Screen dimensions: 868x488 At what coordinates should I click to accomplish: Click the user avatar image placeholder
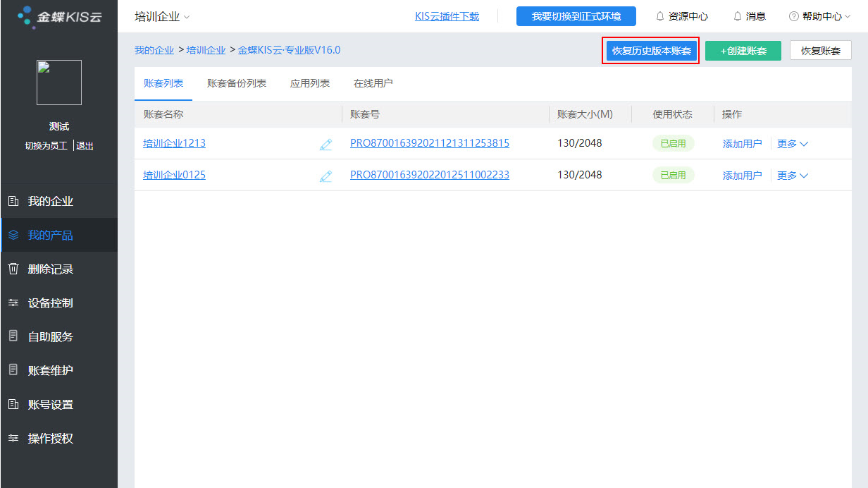click(59, 83)
